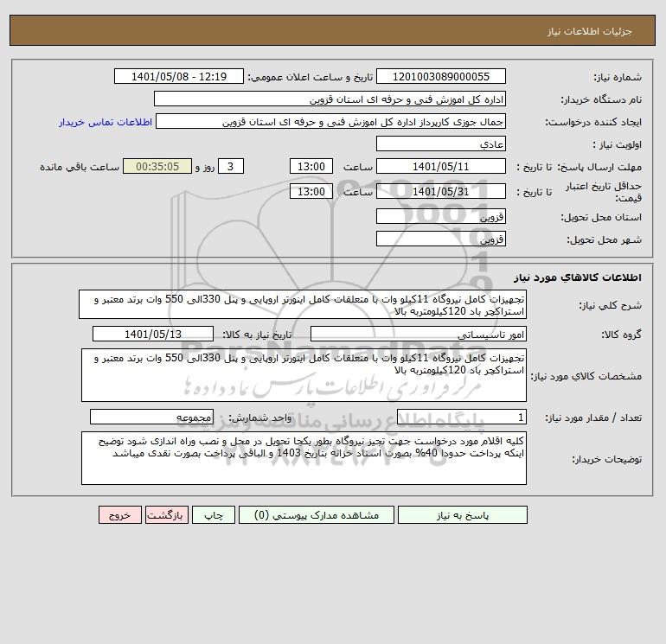666x644 pixels.
Task: Click the ایجاد کننده درخواست label
Action: [593, 122]
